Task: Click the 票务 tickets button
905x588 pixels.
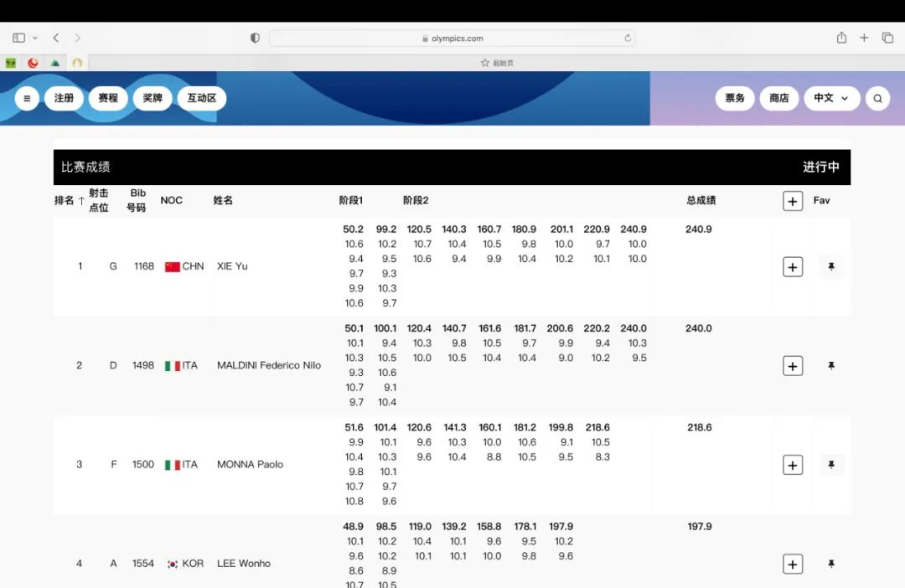Action: (x=735, y=98)
